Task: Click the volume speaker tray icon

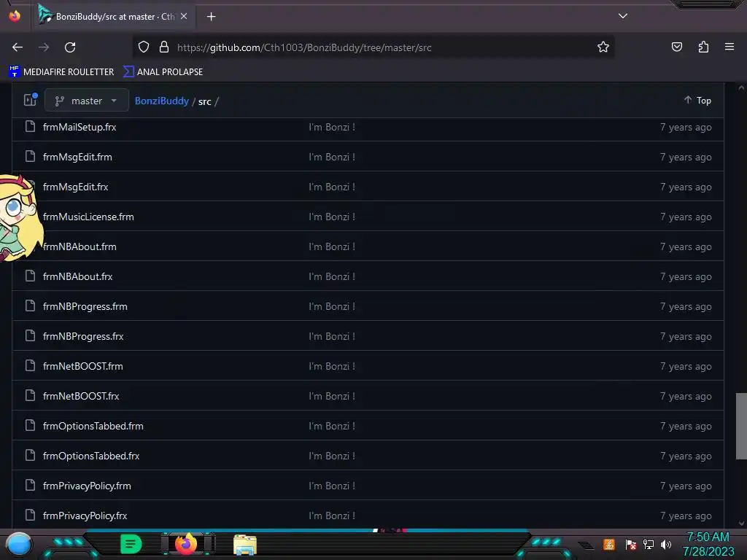Action: pos(666,544)
